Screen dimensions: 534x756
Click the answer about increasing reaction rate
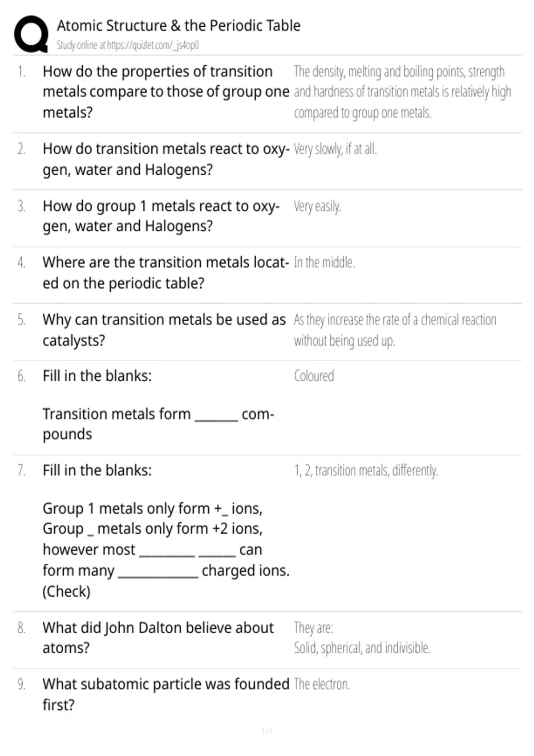395,330
